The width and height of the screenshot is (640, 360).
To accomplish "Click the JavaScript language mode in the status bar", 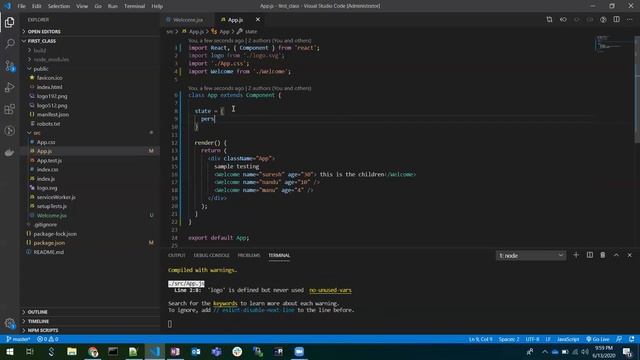I will click(568, 339).
